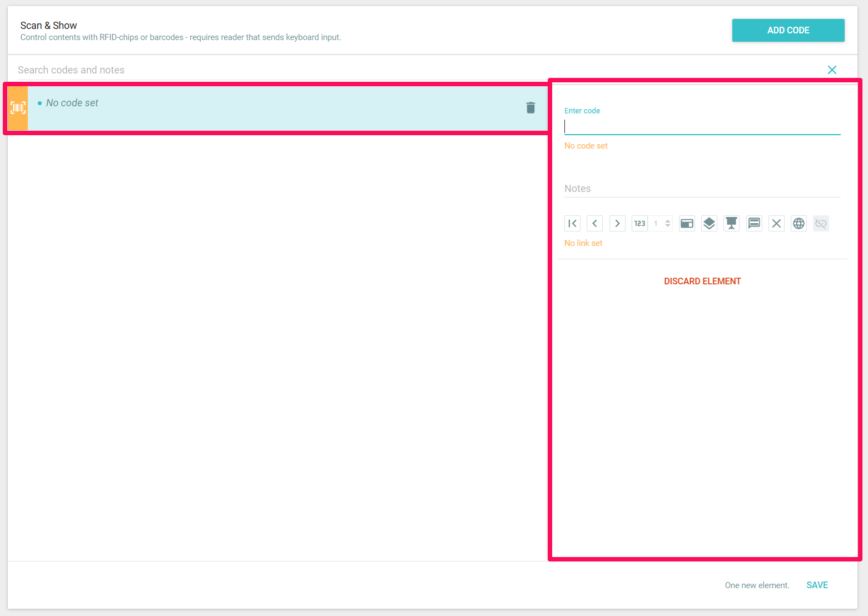Select the next slide arrow link

[x=617, y=224]
